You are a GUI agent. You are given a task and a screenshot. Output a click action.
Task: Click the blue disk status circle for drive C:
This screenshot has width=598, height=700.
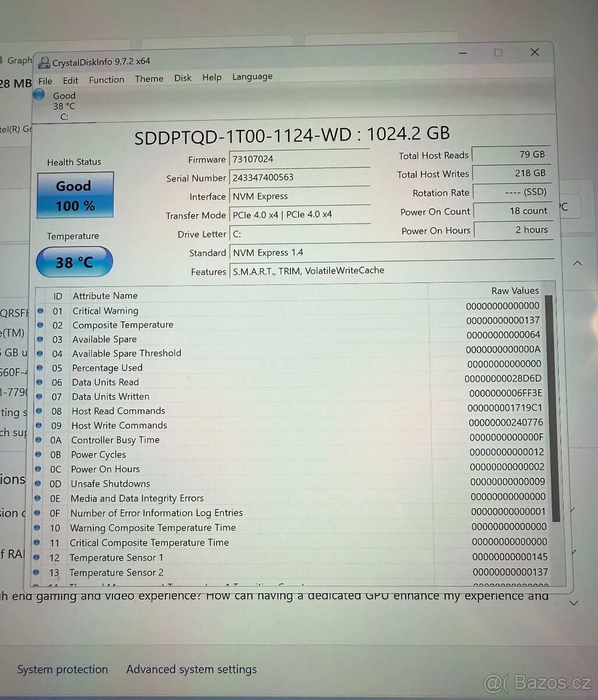(39, 94)
